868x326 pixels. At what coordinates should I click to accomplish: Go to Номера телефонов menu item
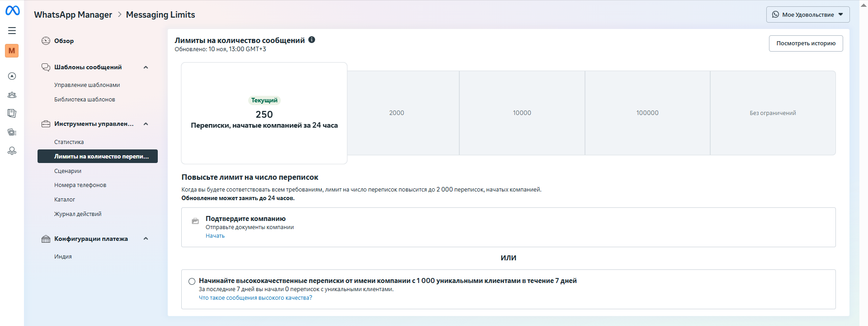coord(80,185)
